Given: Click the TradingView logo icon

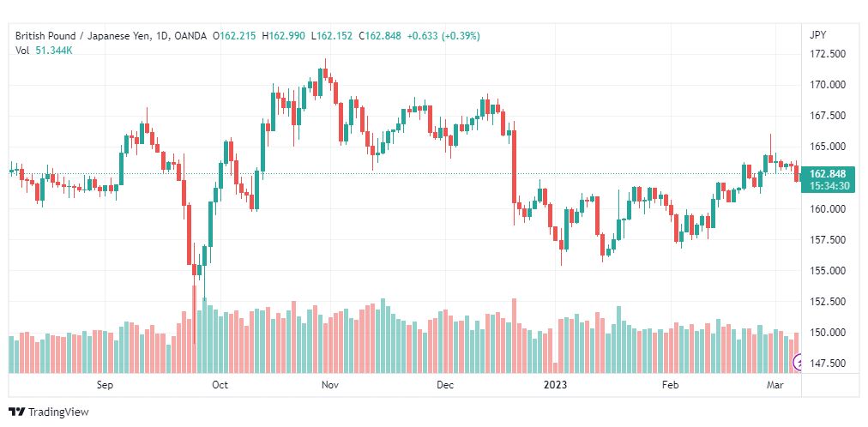Looking at the screenshot, I should [17, 412].
